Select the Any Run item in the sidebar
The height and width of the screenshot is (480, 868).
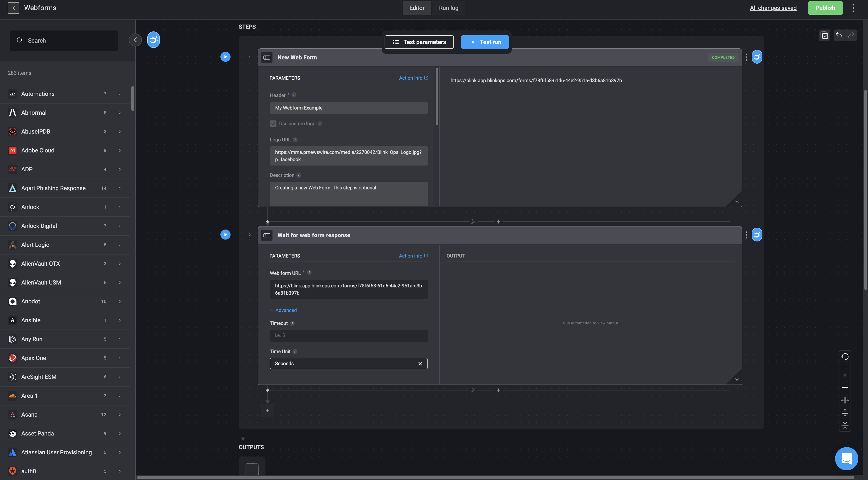(65, 339)
